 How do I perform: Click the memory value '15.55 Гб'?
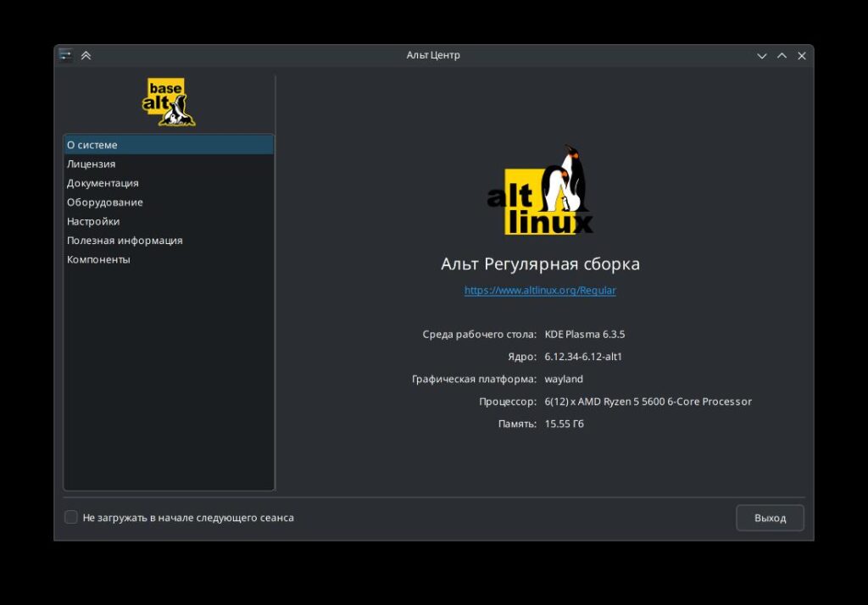(x=564, y=424)
